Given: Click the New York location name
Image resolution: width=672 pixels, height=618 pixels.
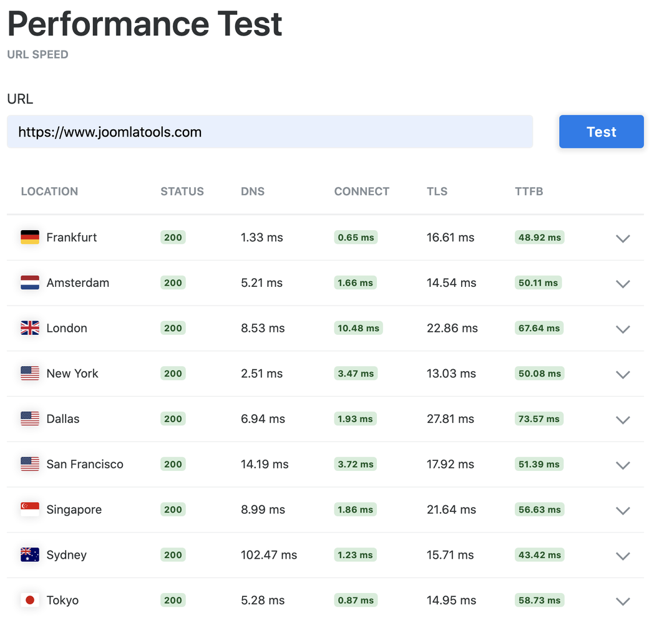Looking at the screenshot, I should tap(72, 374).
